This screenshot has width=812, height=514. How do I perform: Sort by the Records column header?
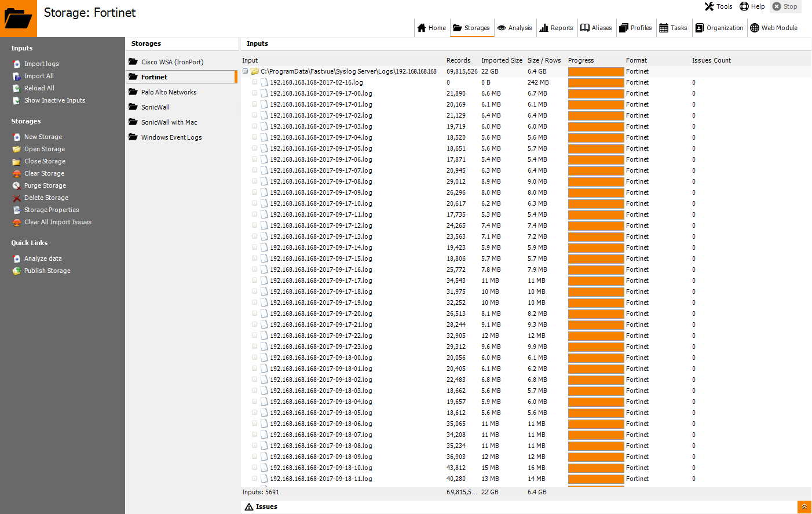(x=458, y=60)
